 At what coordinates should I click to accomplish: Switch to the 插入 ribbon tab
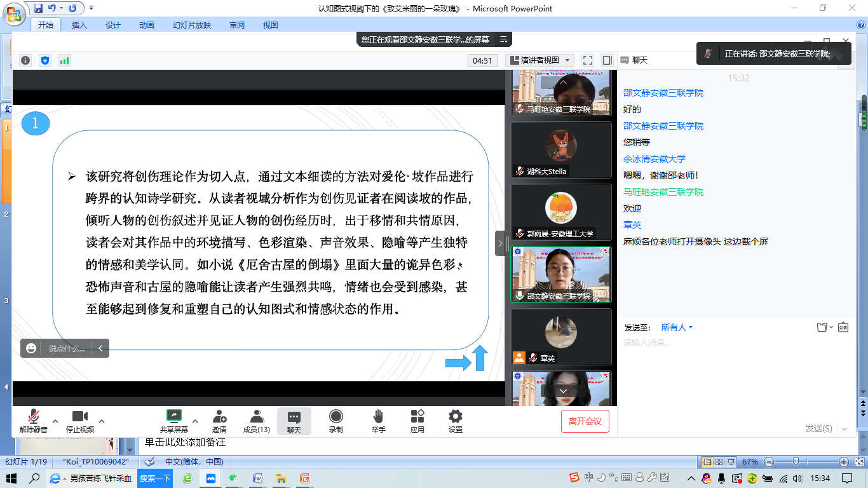pyautogui.click(x=79, y=25)
